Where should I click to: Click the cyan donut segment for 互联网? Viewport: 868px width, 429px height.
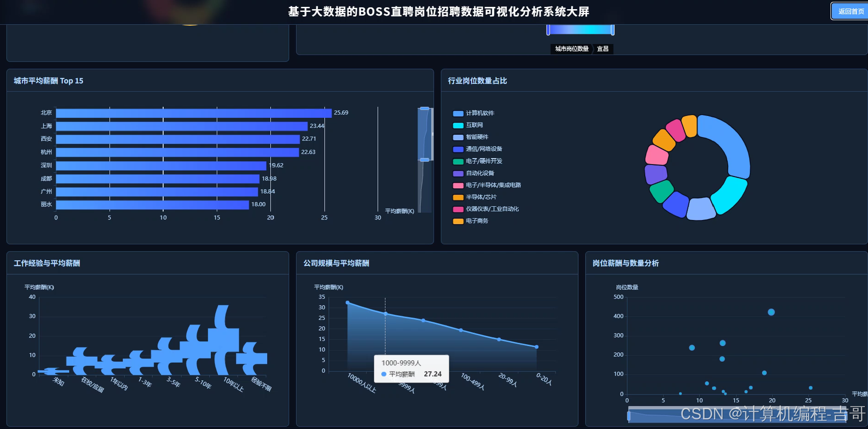tap(731, 196)
